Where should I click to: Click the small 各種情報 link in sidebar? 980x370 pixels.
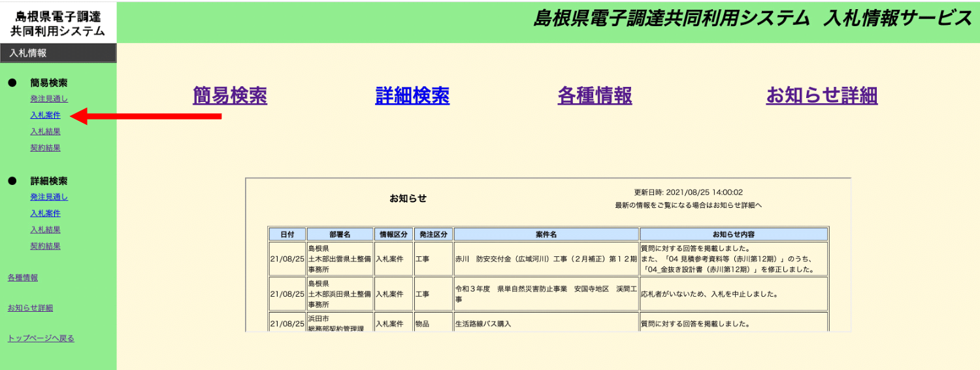tap(23, 278)
